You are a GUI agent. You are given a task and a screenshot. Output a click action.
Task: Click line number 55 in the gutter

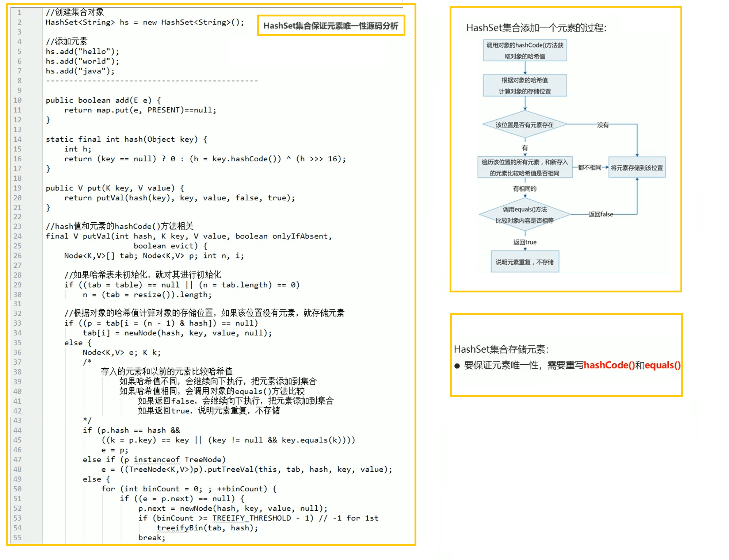pyautogui.click(x=18, y=538)
